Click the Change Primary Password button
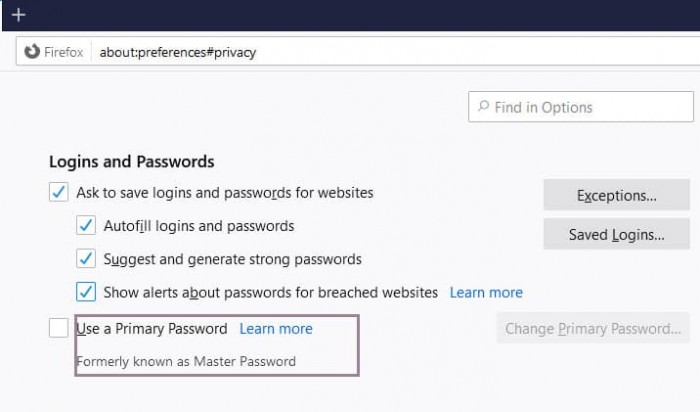700x412 pixels. (593, 328)
